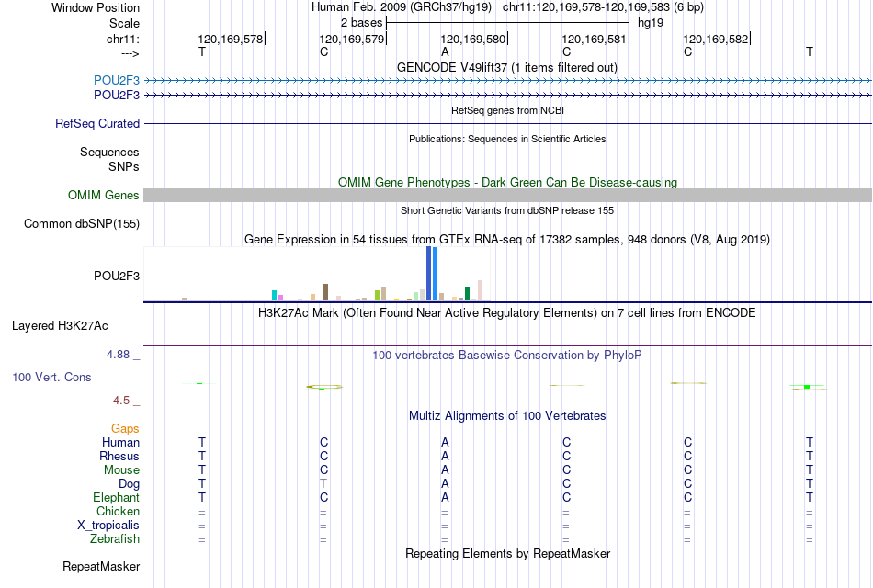The image size is (873, 588).
Task: Click the 2 bases scale bar
Action: [x=508, y=23]
